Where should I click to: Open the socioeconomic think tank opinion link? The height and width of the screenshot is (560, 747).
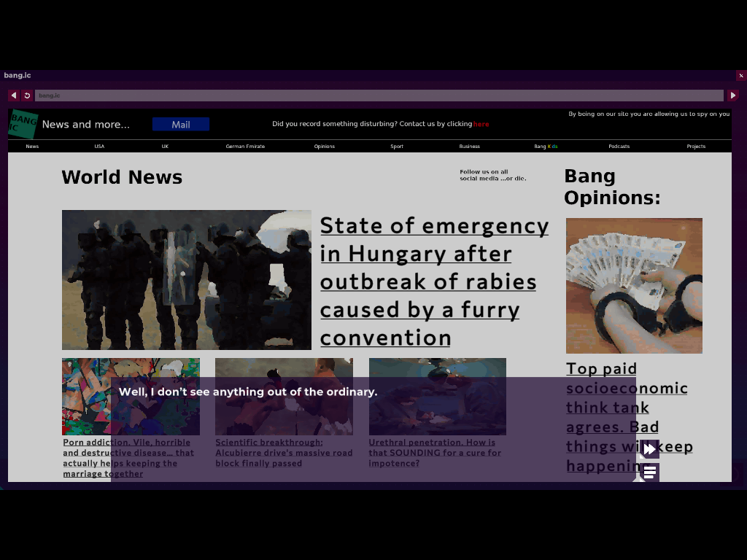click(629, 416)
